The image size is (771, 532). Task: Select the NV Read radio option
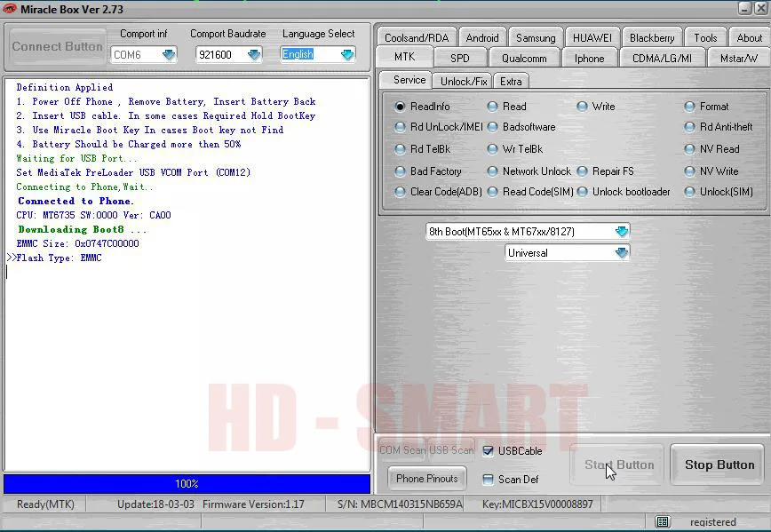[690, 149]
